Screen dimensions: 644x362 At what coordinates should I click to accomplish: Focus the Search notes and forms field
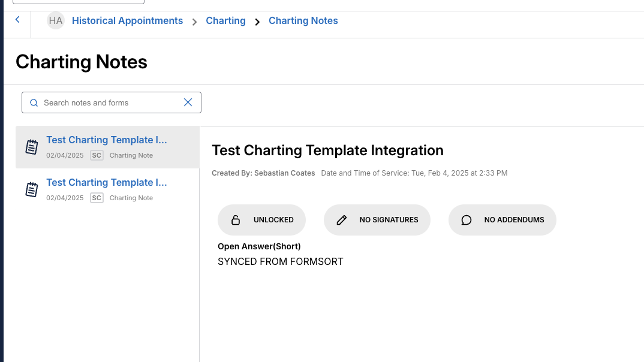click(112, 102)
